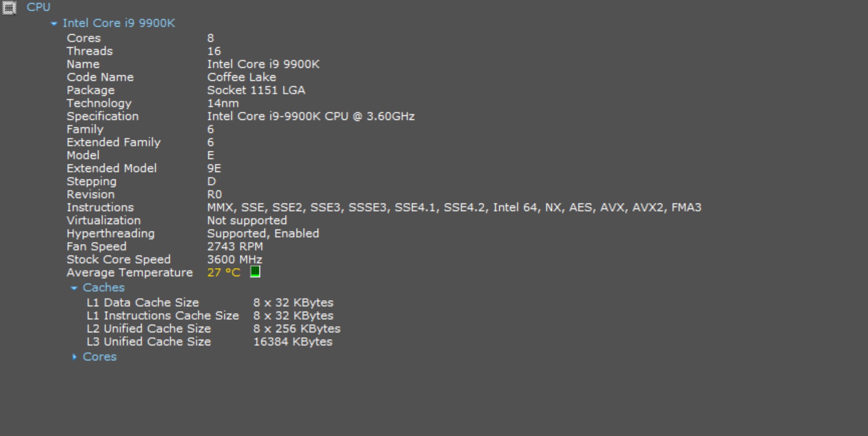Screen dimensions: 868x436
Task: Click the L3 Unified Cache Size label
Action: 148,342
